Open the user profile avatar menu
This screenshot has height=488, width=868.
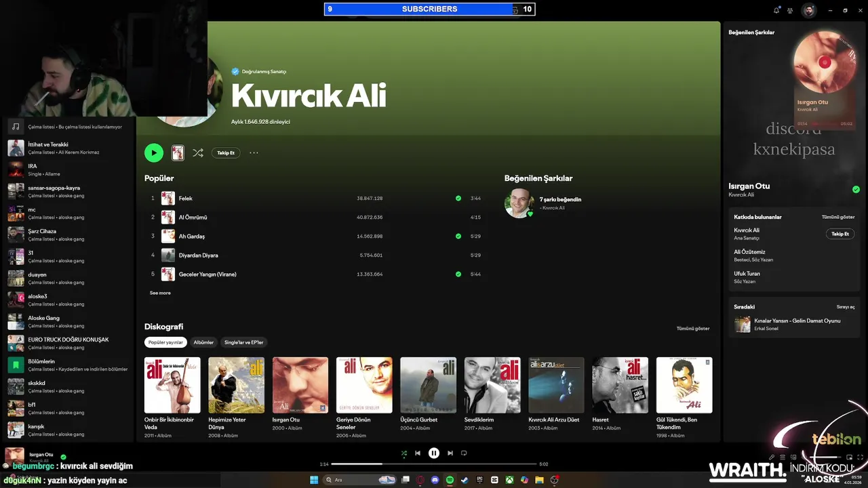(808, 10)
